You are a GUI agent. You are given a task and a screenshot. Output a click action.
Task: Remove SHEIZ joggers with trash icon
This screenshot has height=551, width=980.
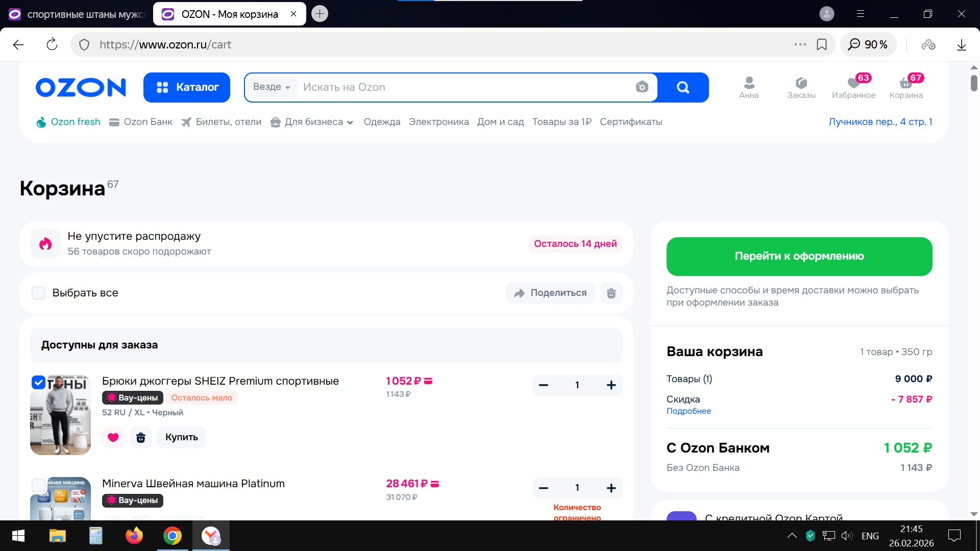tap(140, 437)
